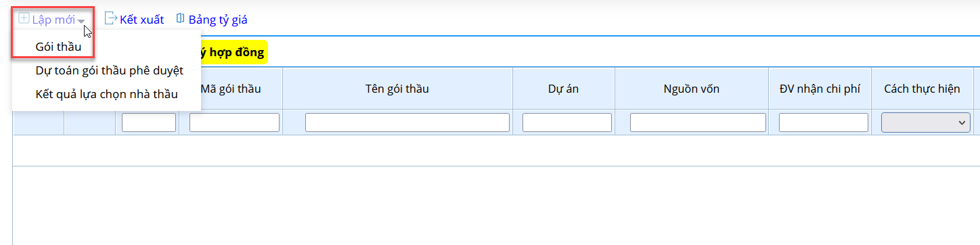Click the Kết xuất export icon
The width and height of the screenshot is (980, 245).
click(x=110, y=19)
